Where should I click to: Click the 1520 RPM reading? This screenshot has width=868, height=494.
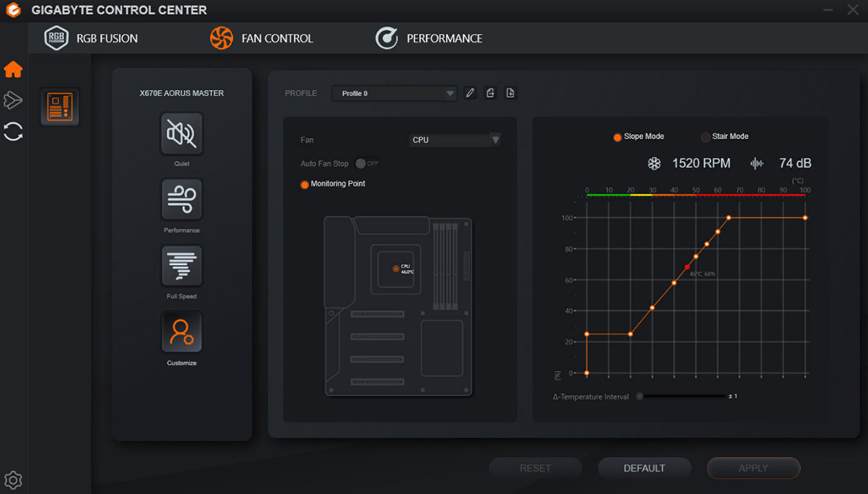point(702,163)
